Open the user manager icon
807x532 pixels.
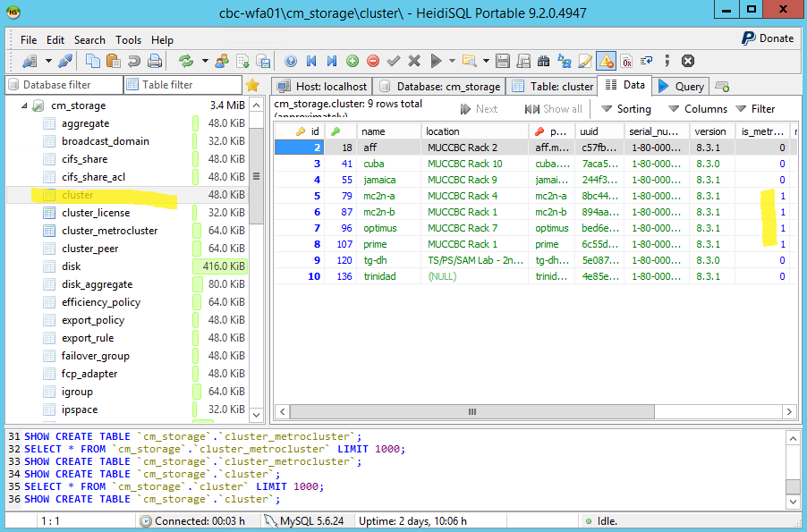[x=220, y=61]
